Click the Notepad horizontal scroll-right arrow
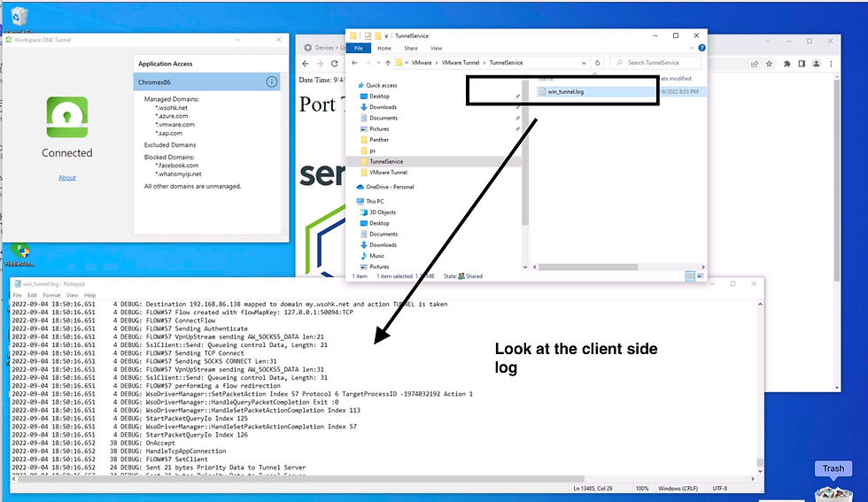Viewport: 868px width, 502px height. point(752,479)
